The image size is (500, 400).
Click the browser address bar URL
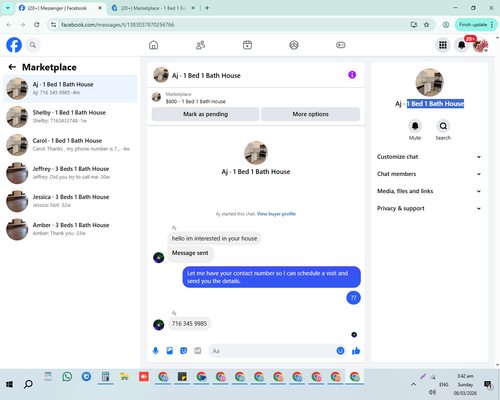(118, 25)
